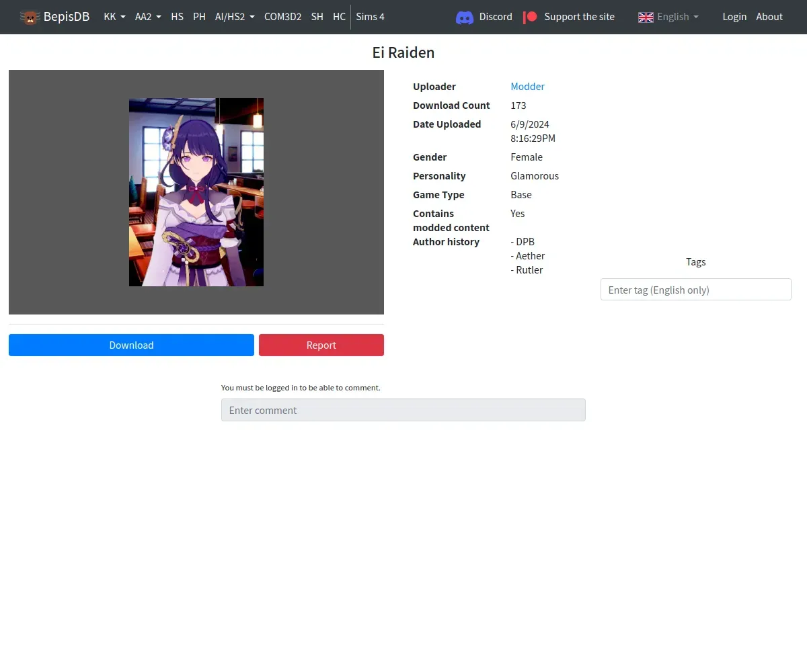
Task: Open the AI/HS2 dropdown menu
Action: 235,17
